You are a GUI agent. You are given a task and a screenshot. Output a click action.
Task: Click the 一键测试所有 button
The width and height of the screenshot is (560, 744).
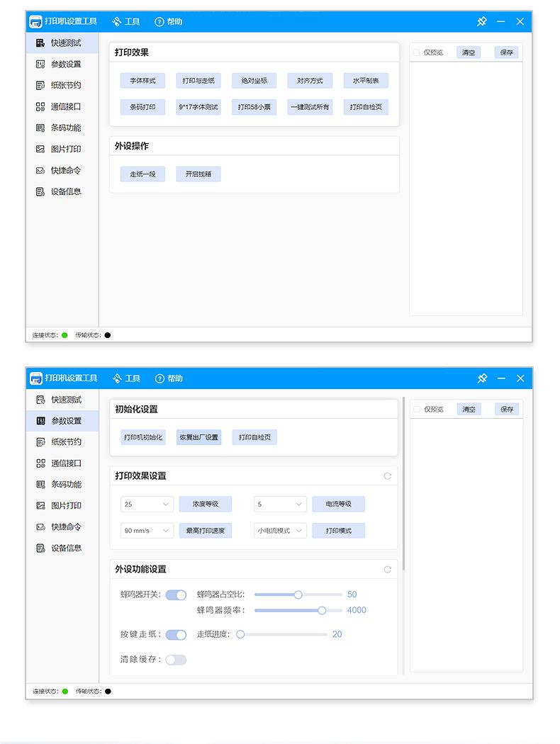[x=310, y=108]
